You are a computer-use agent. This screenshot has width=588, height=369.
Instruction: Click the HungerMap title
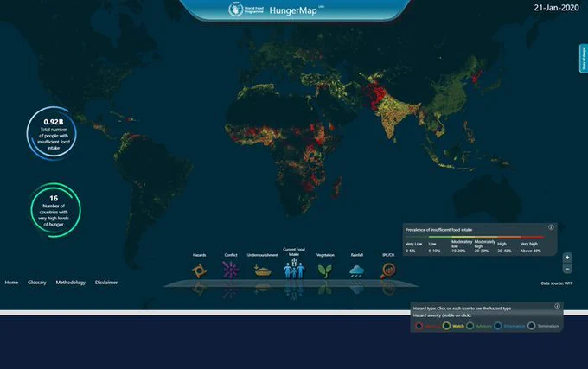pyautogui.click(x=293, y=10)
